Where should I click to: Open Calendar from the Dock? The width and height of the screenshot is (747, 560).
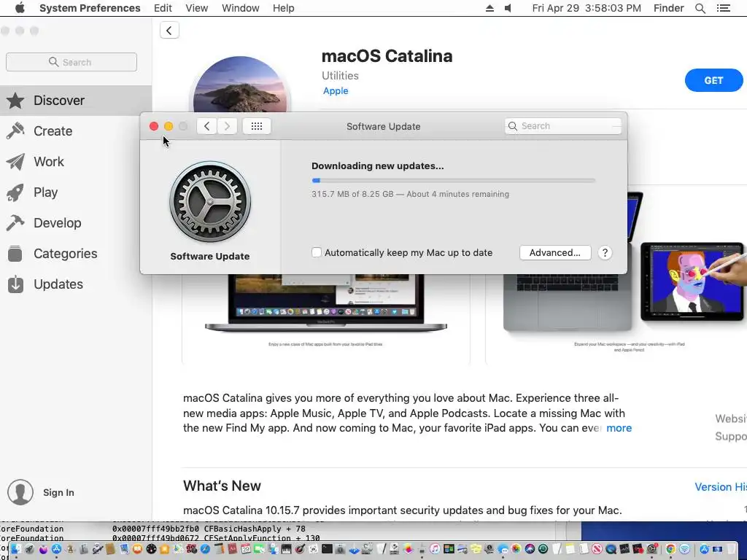245,549
